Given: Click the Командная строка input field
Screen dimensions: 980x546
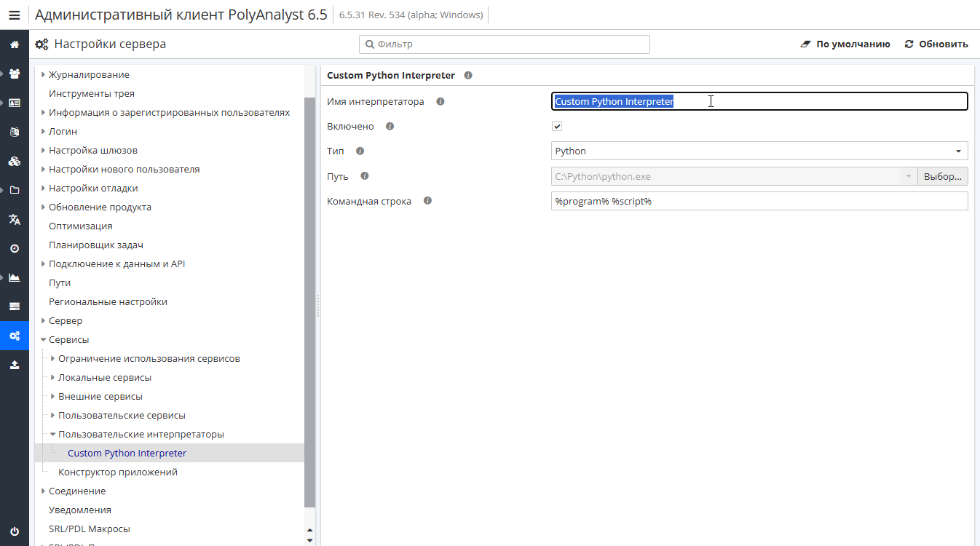Looking at the screenshot, I should point(759,201).
